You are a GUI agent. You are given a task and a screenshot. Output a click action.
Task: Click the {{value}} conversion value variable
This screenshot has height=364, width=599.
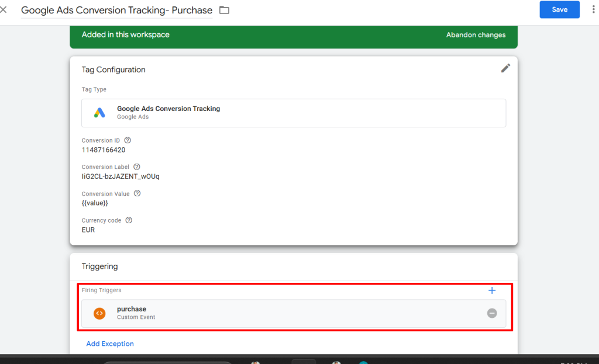pyautogui.click(x=95, y=203)
